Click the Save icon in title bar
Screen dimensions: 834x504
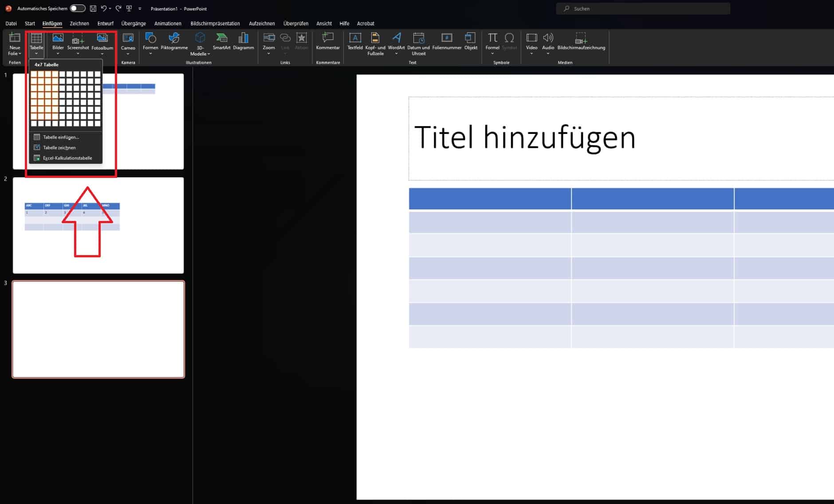click(93, 8)
